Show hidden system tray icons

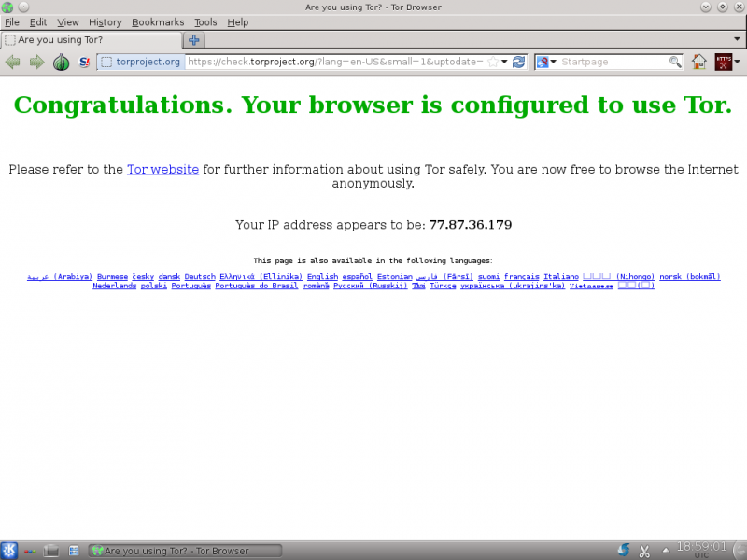pos(666,551)
